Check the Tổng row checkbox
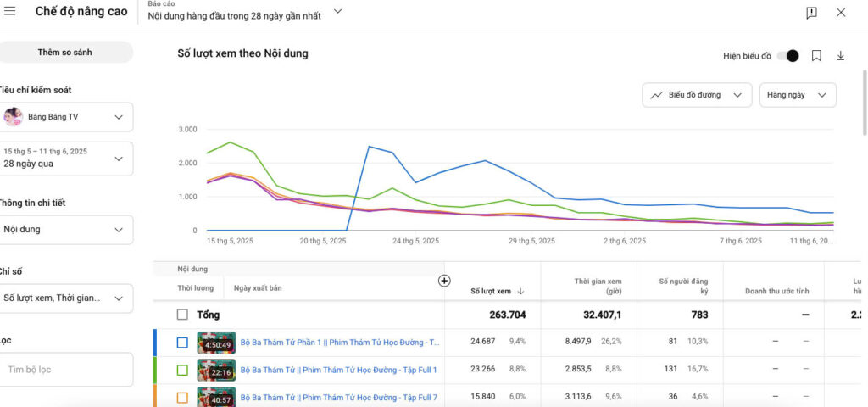Screen dimensions: 868x407 coord(182,315)
